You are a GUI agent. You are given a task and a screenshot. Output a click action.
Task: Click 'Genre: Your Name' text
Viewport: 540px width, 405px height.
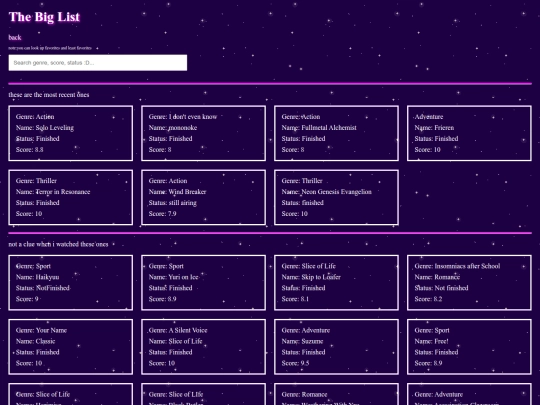[41, 330]
